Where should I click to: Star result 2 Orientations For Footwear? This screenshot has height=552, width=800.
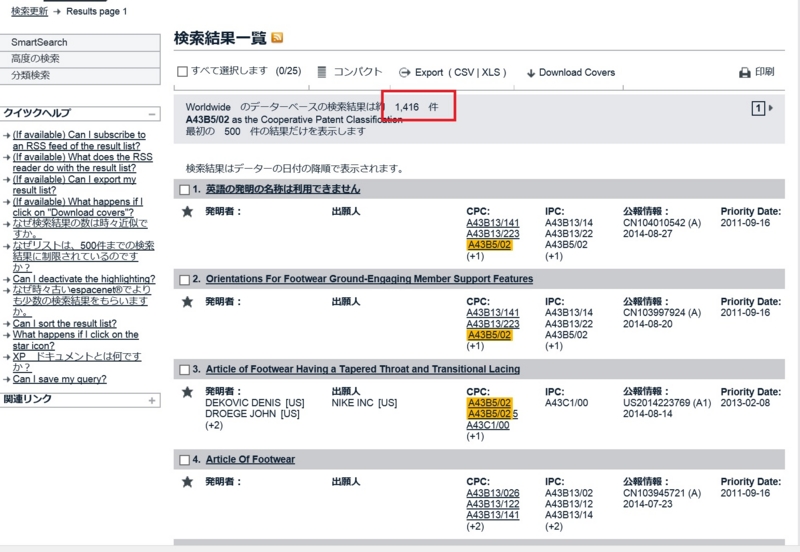click(187, 302)
